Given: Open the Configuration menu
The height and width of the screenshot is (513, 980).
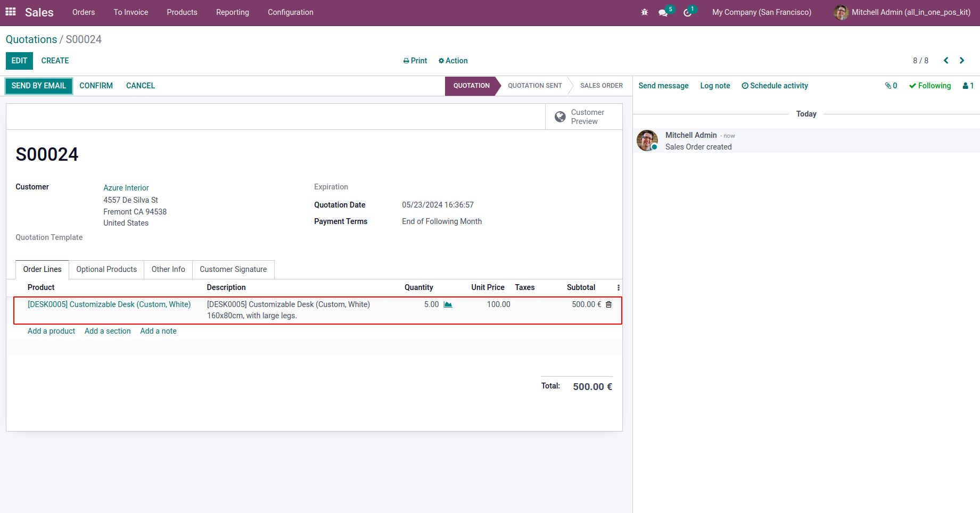Looking at the screenshot, I should click(x=291, y=12).
